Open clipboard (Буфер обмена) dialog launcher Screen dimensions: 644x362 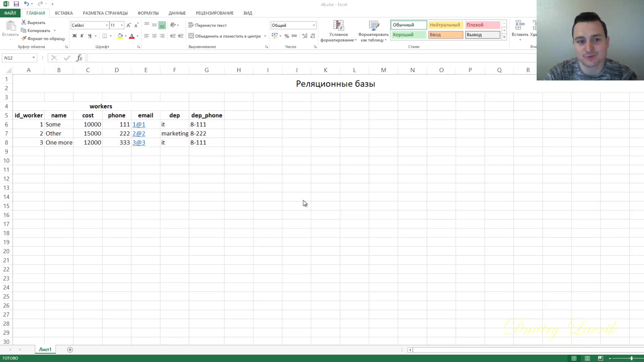[66, 47]
